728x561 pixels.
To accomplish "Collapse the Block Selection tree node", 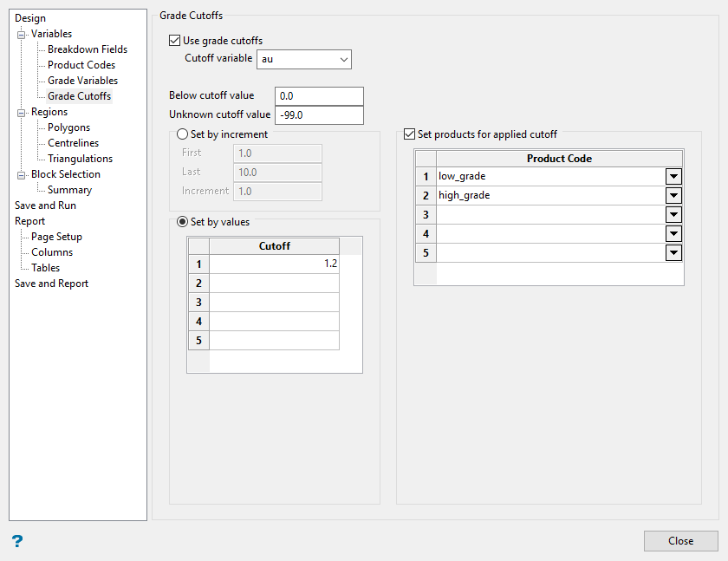I will tap(22, 175).
